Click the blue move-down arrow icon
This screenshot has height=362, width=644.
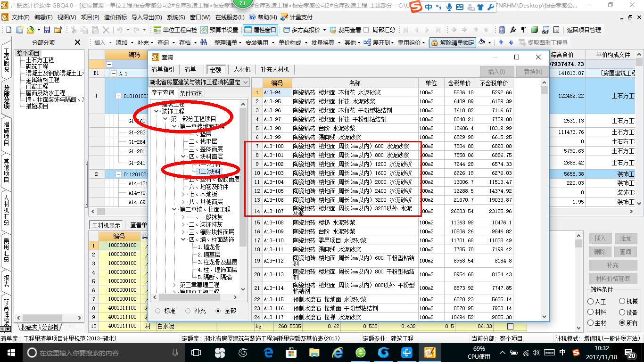click(511, 42)
